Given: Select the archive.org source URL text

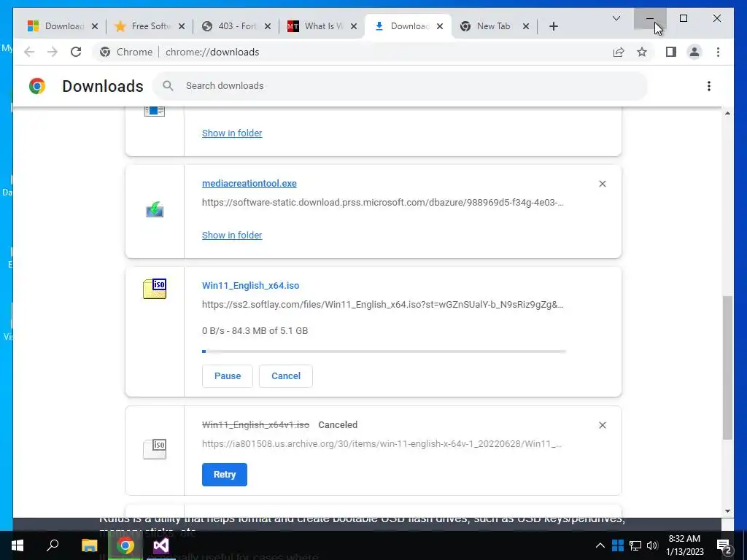Looking at the screenshot, I should tap(382, 444).
